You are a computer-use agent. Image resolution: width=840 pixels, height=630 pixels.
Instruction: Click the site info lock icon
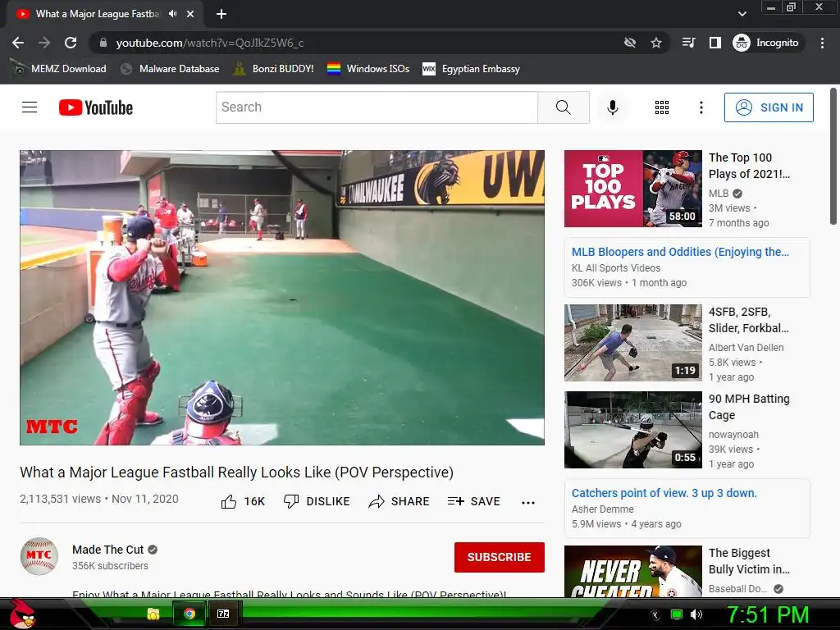pos(103,43)
